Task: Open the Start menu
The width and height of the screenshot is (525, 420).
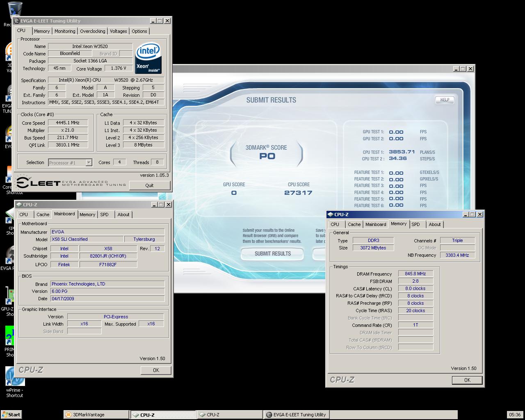Action: click(11, 415)
